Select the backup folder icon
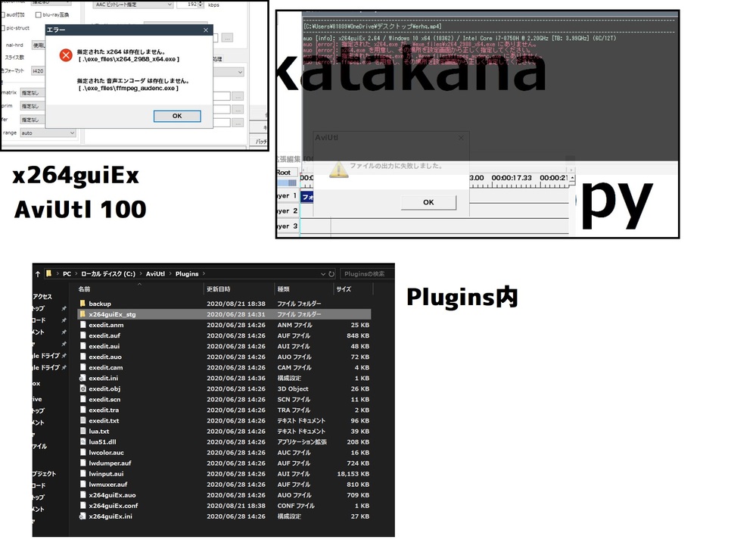This screenshot has height=552, width=756. [83, 304]
